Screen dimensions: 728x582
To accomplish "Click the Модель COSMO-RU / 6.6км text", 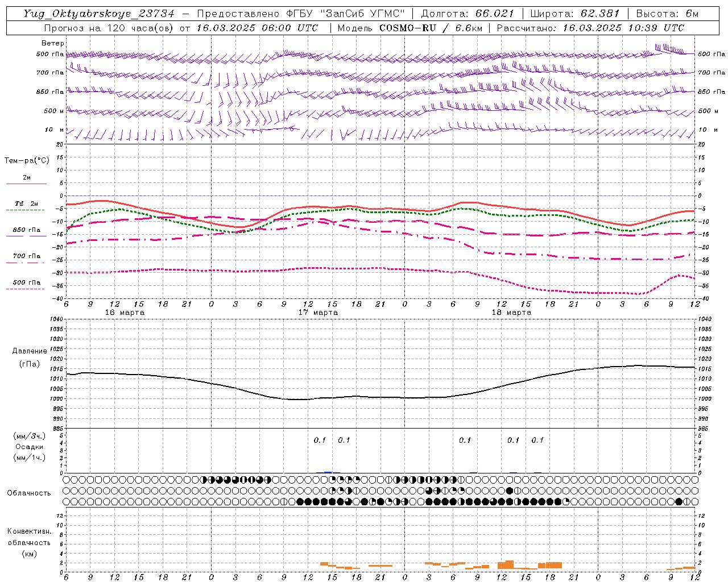I will pyautogui.click(x=410, y=28).
